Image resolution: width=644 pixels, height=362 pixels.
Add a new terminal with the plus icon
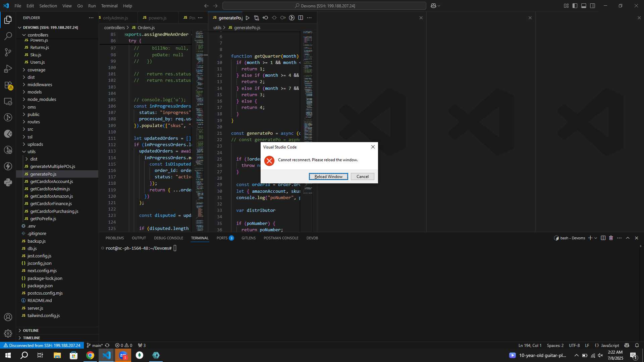pos(590,238)
